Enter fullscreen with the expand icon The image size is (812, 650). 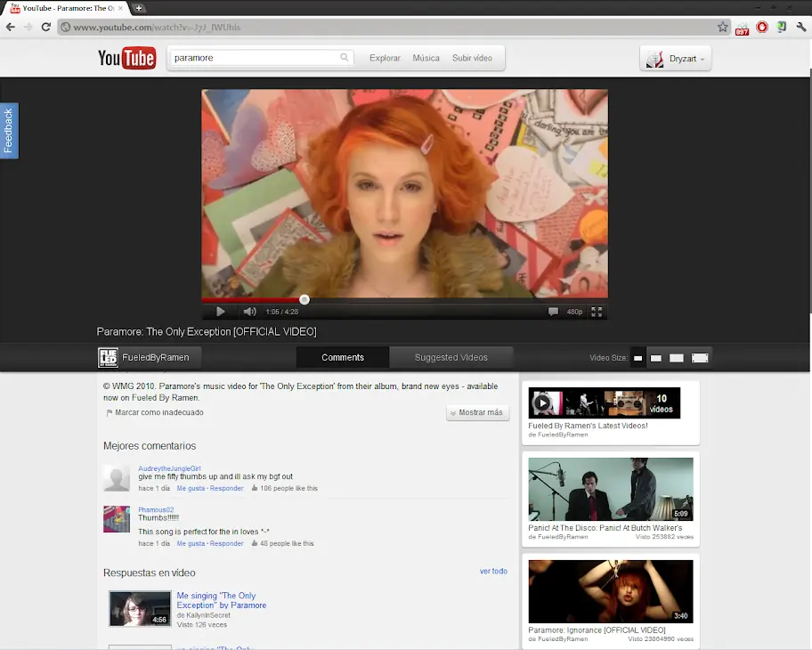tap(597, 312)
